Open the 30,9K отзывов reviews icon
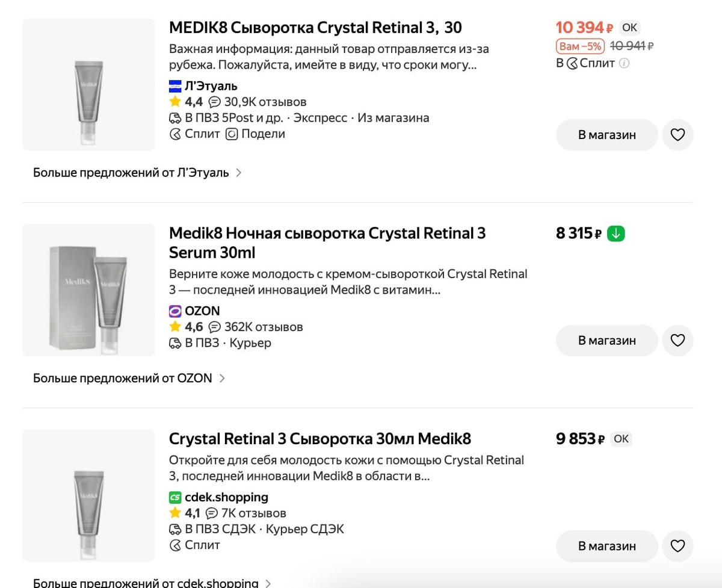Screen dimensions: 722x588 tap(215, 102)
